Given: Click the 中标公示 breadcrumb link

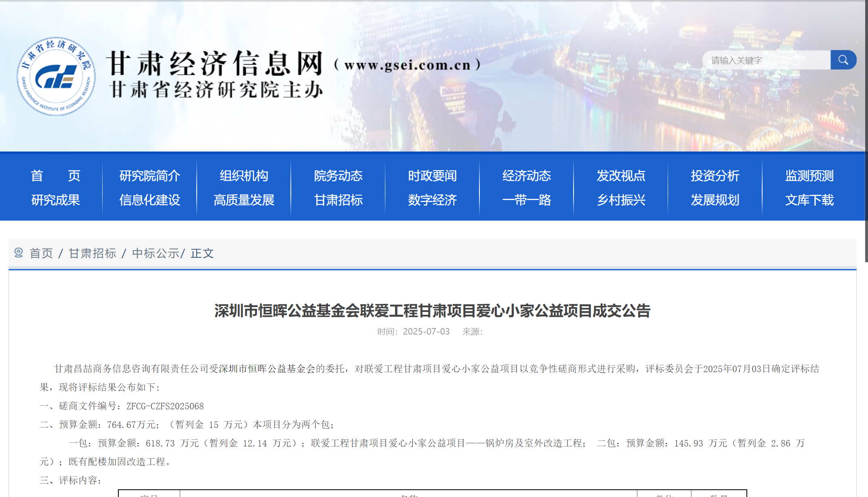Looking at the screenshot, I should pos(156,253).
